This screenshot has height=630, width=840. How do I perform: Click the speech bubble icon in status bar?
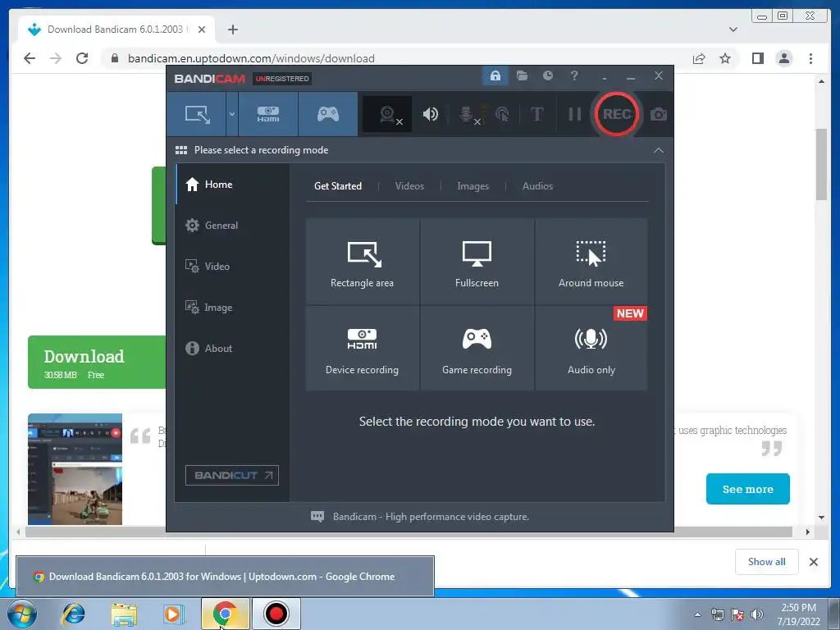317,517
